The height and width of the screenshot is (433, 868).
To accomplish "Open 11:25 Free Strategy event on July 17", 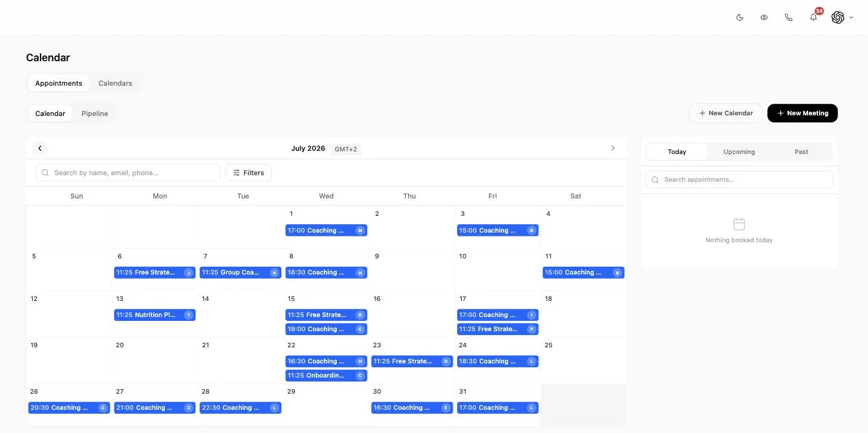I will click(498, 329).
